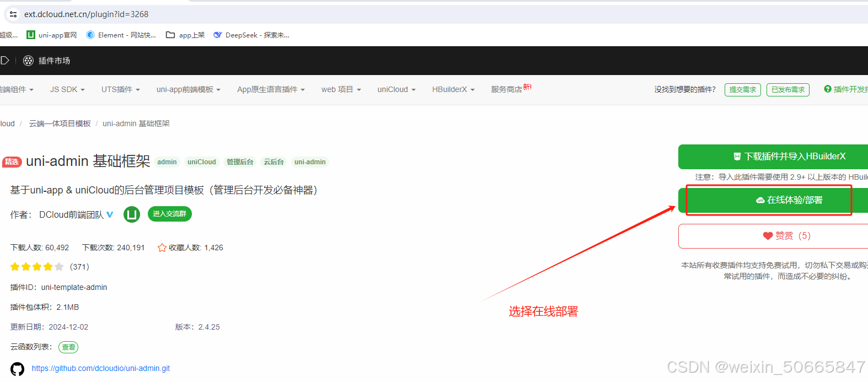This screenshot has height=382, width=868.
Task: Open the uni-app官网 bookmark
Action: coord(52,35)
